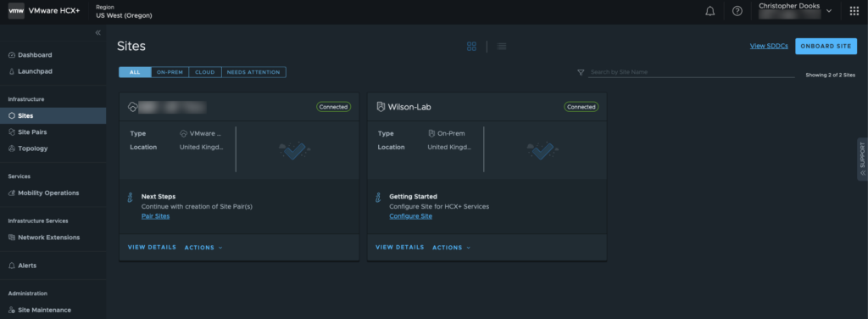Click the Network Extensions icon
The width and height of the screenshot is (868, 319).
coord(12,238)
